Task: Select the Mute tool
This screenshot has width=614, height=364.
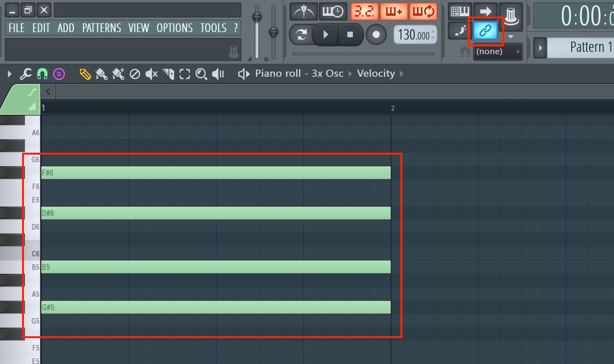Action: click(x=152, y=74)
